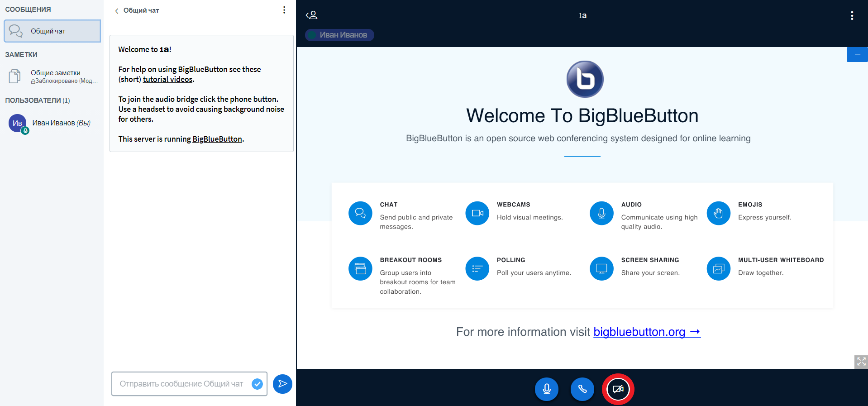Open chat options three-dot menu
Screen dimensions: 868x406
click(284, 10)
